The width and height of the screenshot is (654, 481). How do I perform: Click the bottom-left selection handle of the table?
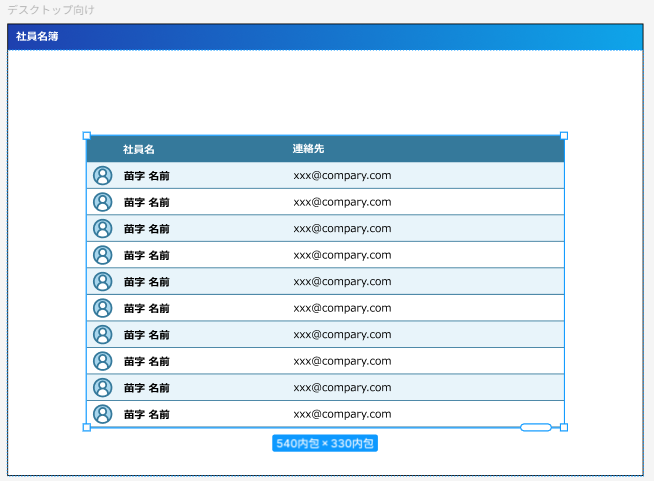pos(87,427)
